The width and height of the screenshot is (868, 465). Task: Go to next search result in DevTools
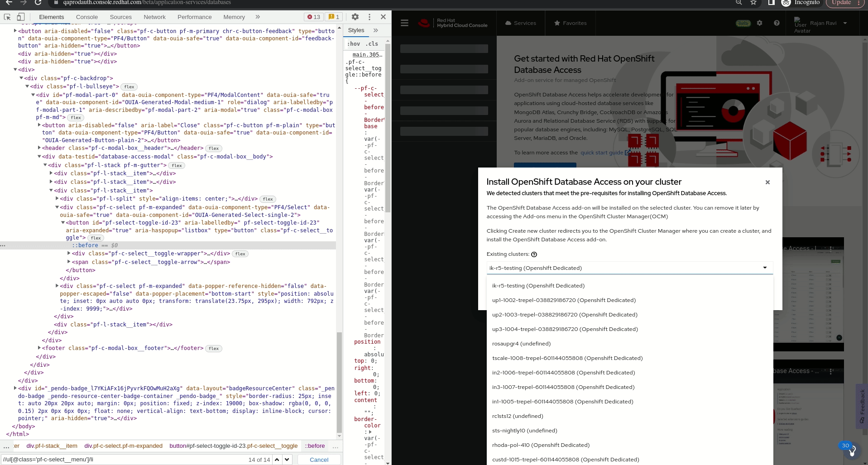coord(287,460)
